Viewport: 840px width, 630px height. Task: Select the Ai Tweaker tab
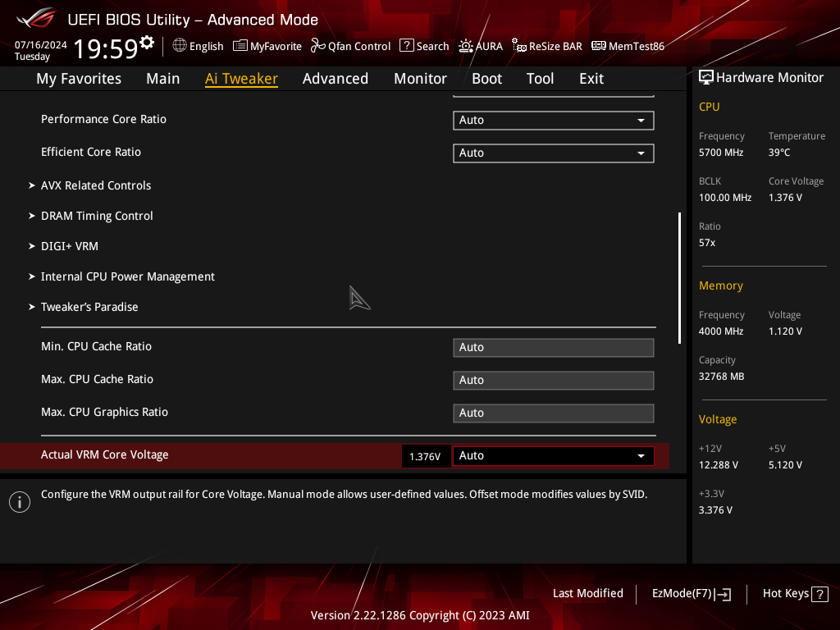coord(241,79)
